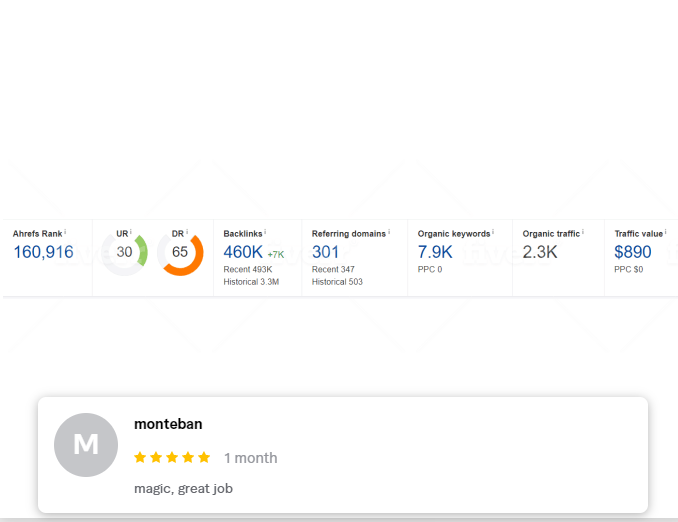This screenshot has width=678, height=522.
Task: Click the Backlinks label
Action: click(243, 234)
